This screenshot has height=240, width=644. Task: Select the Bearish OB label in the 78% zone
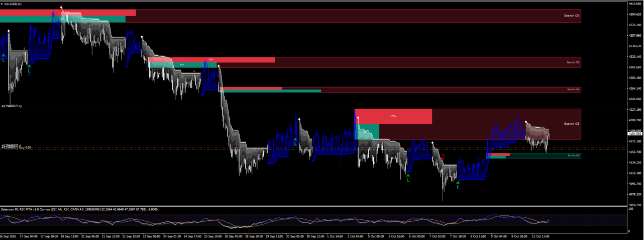[x=572, y=123]
